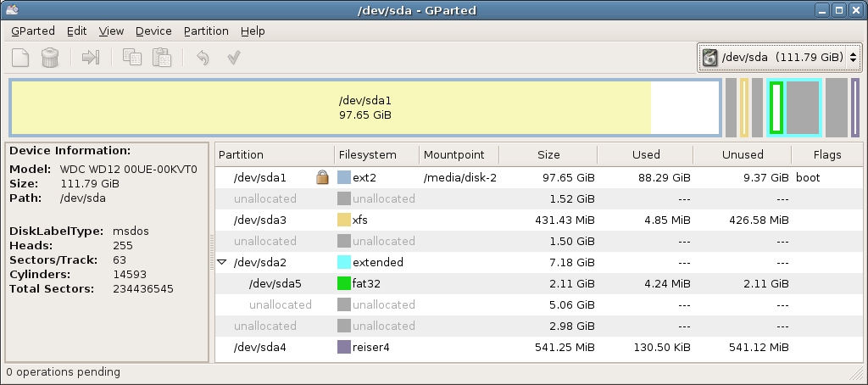
Task: Open the Device menu
Action: [153, 31]
